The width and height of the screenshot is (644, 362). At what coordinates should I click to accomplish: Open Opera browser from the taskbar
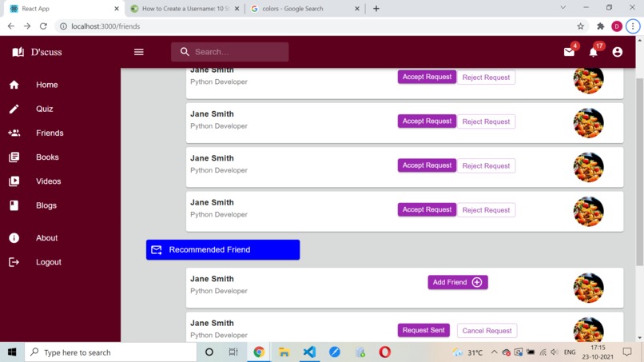point(385,352)
